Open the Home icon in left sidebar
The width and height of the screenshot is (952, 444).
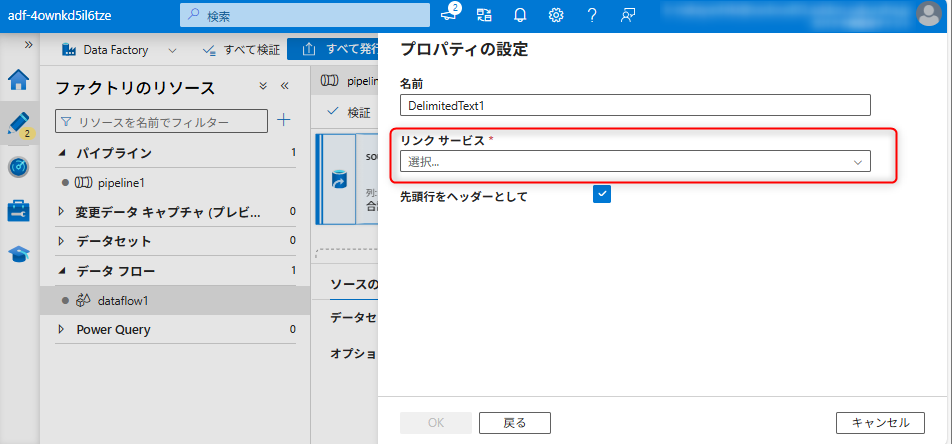(19, 80)
